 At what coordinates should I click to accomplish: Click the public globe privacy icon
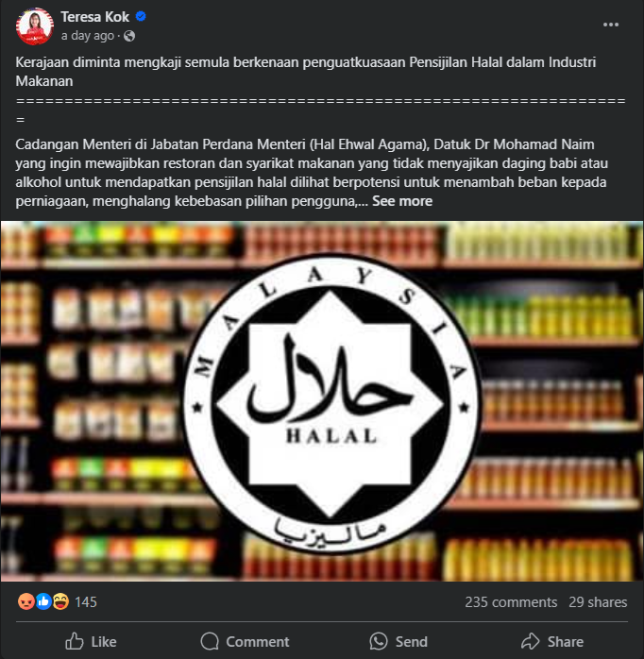129,36
